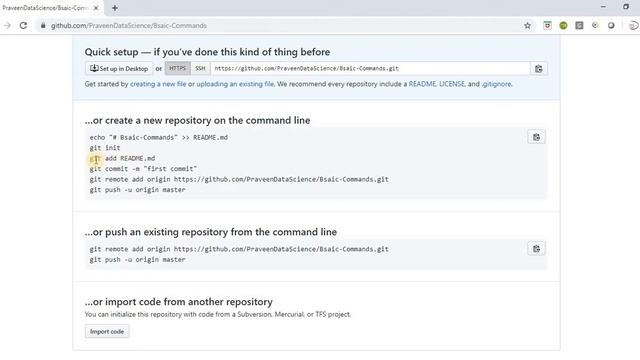Minimize the browser window
640x360 pixels.
pyautogui.click(x=603, y=7)
